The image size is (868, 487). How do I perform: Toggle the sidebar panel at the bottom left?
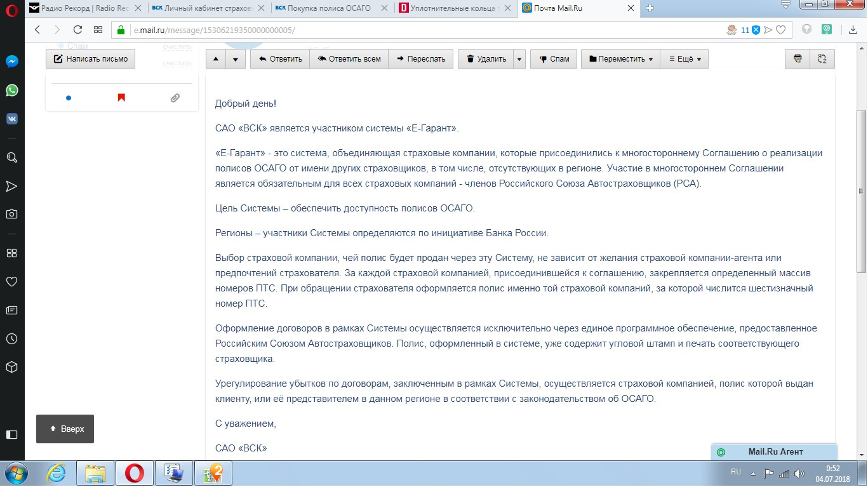click(x=11, y=435)
